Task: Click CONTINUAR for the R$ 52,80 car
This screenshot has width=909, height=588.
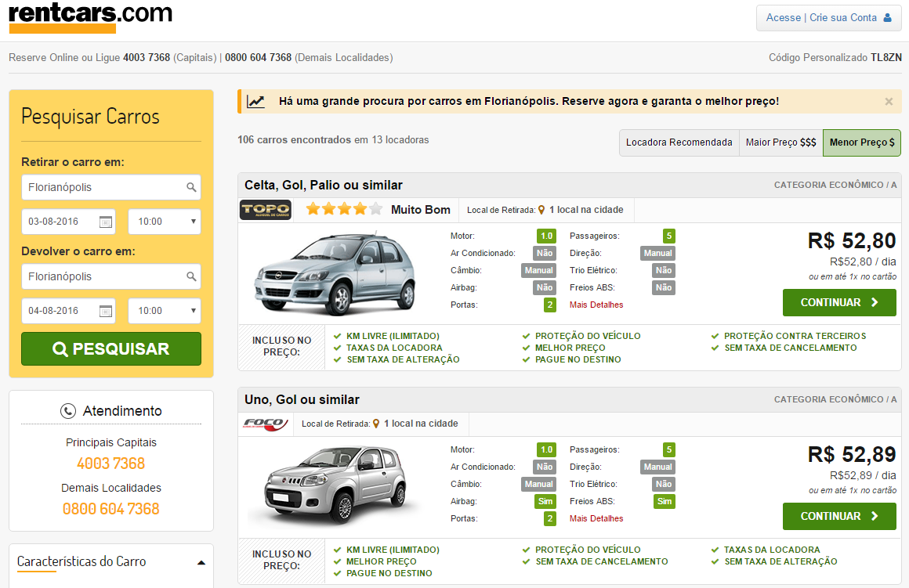Action: coord(839,302)
